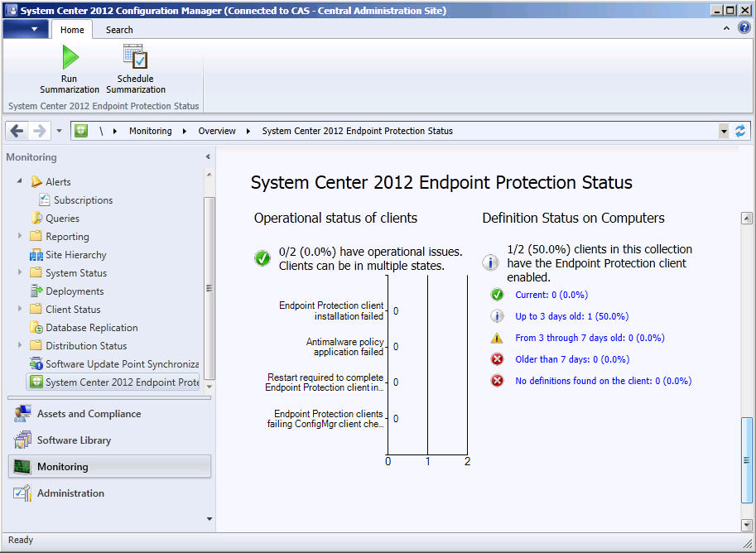This screenshot has height=553, width=756.
Task: Click 'Antimalware policy application failed' chart label
Action: pyautogui.click(x=344, y=347)
